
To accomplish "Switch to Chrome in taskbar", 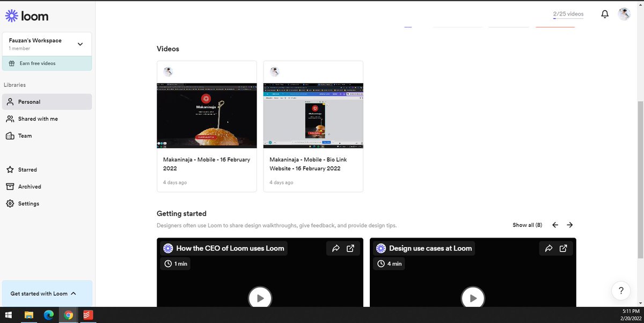I will point(68,315).
